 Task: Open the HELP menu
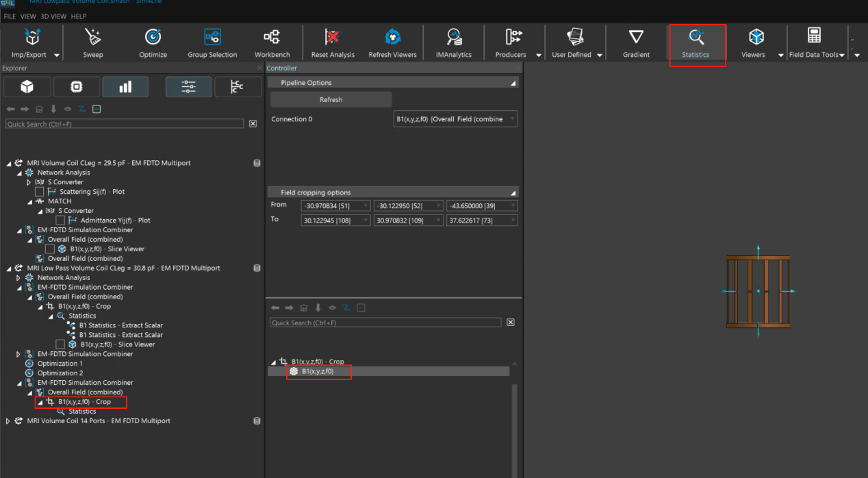[79, 16]
